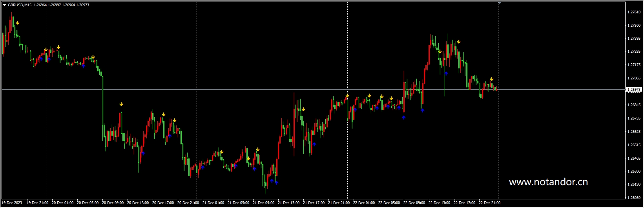Click the current price label 1.26973
Viewport: 644px width, 208px height.
click(x=634, y=90)
